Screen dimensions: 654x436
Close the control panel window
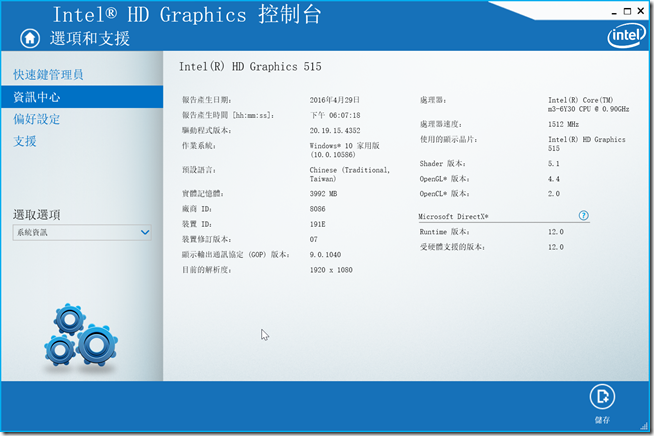coord(641,11)
